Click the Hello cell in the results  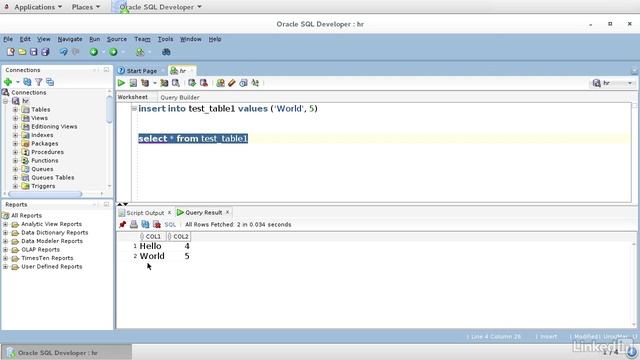pyautogui.click(x=150, y=246)
